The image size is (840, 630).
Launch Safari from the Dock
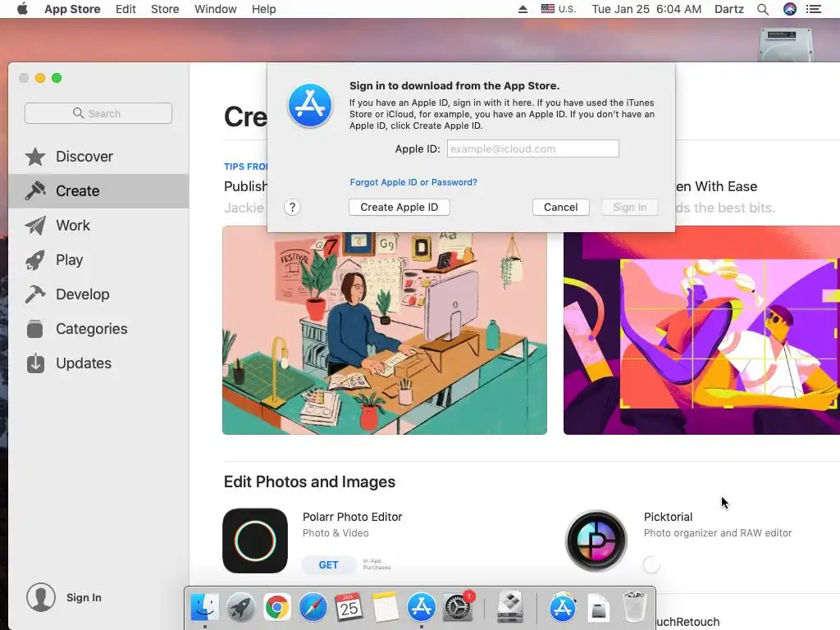click(313, 608)
